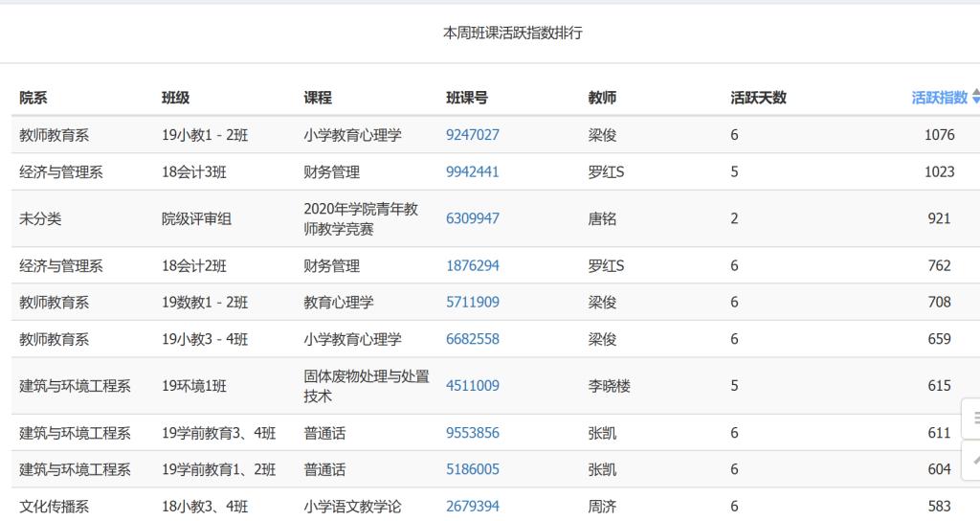
Task: Open class number 9942441 link
Action: point(472,172)
